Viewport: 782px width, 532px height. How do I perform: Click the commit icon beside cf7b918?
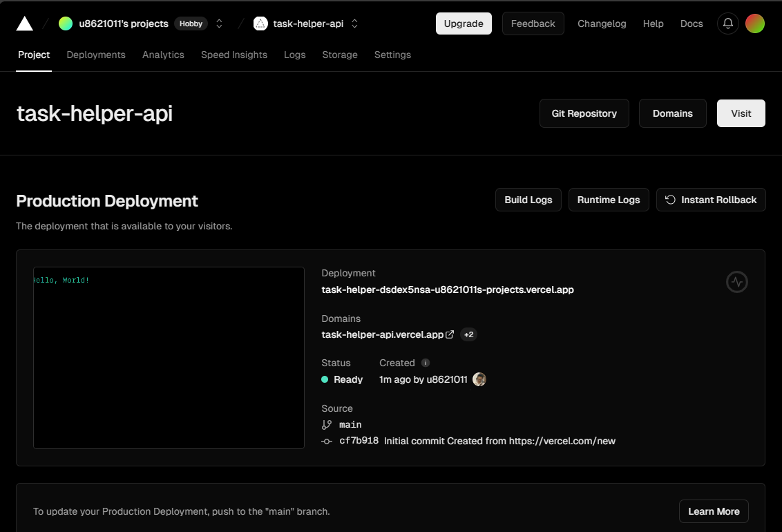coord(326,441)
